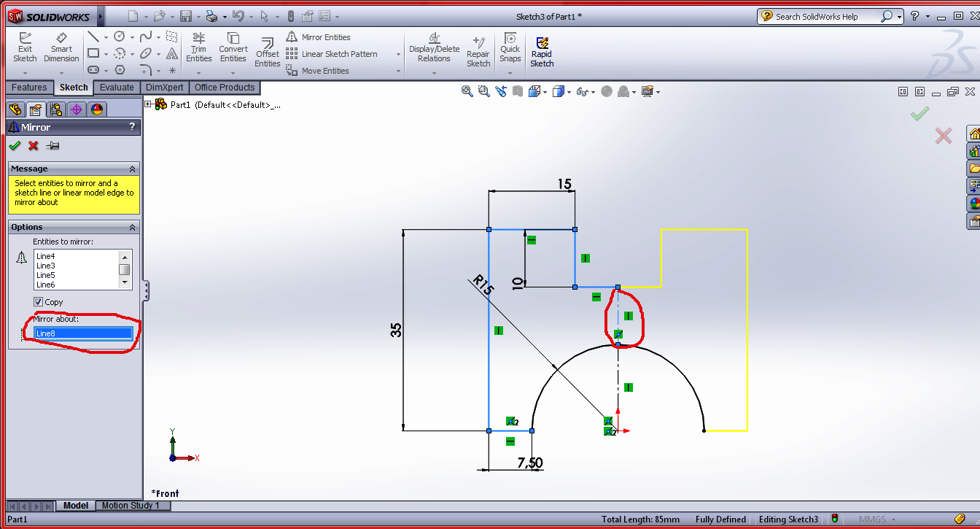Open the Search SolidWorks Help dropdown arrow

(x=900, y=16)
